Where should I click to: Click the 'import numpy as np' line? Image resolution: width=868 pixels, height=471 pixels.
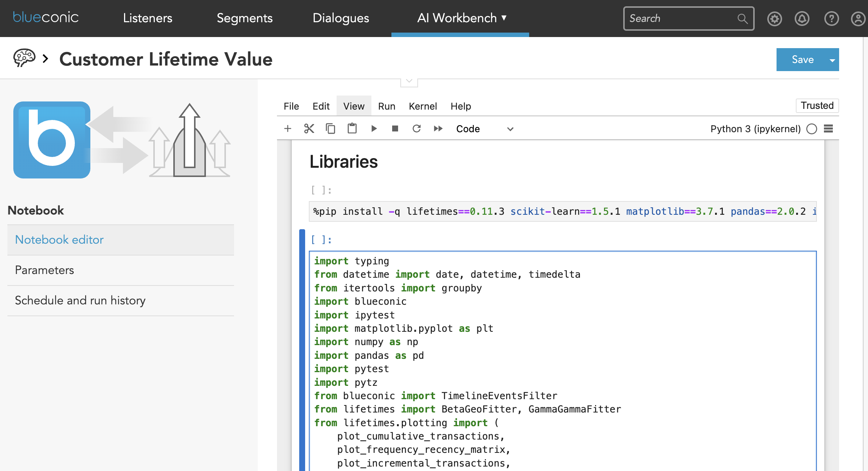(366, 342)
